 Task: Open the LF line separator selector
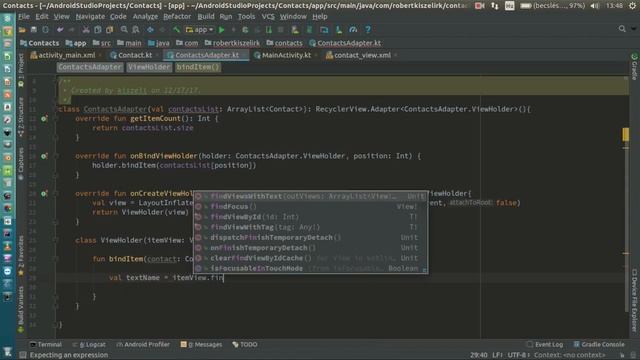tap(497, 355)
